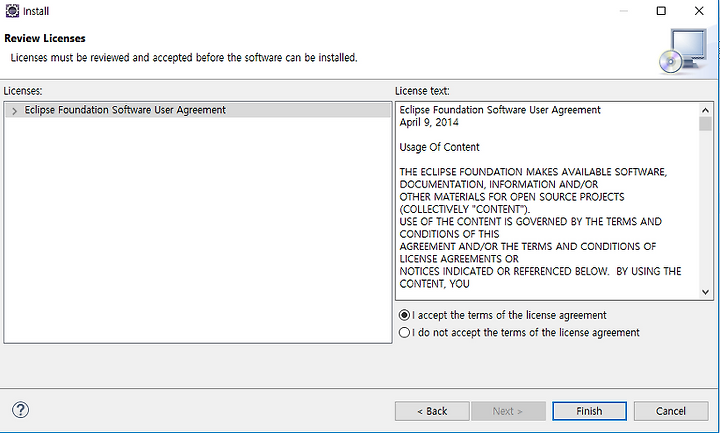Click the scrollbar track below the thumb
This screenshot has height=433, width=720.
click(705, 208)
